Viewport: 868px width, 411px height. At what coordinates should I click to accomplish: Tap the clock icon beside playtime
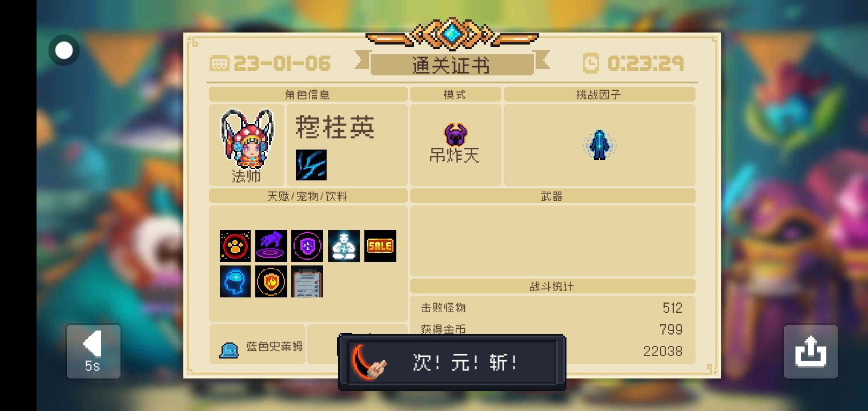tap(591, 63)
